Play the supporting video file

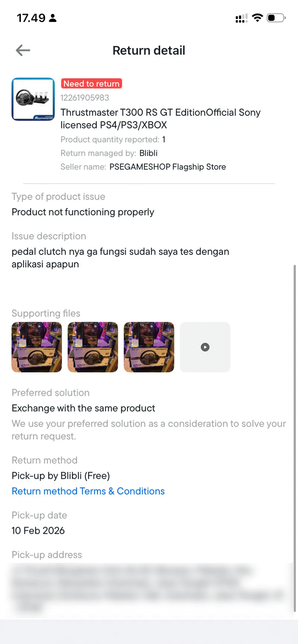click(205, 347)
